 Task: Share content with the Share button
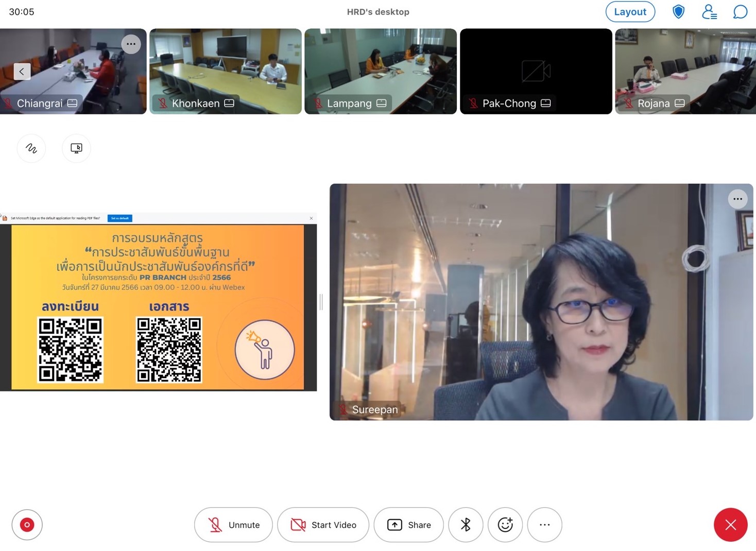[408, 525]
